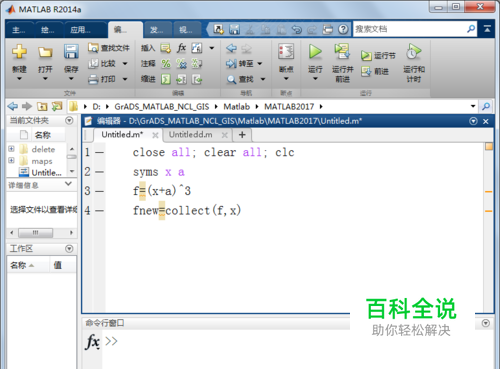500x369 pixels.
Task: Click the search documentation field
Action: point(409,29)
